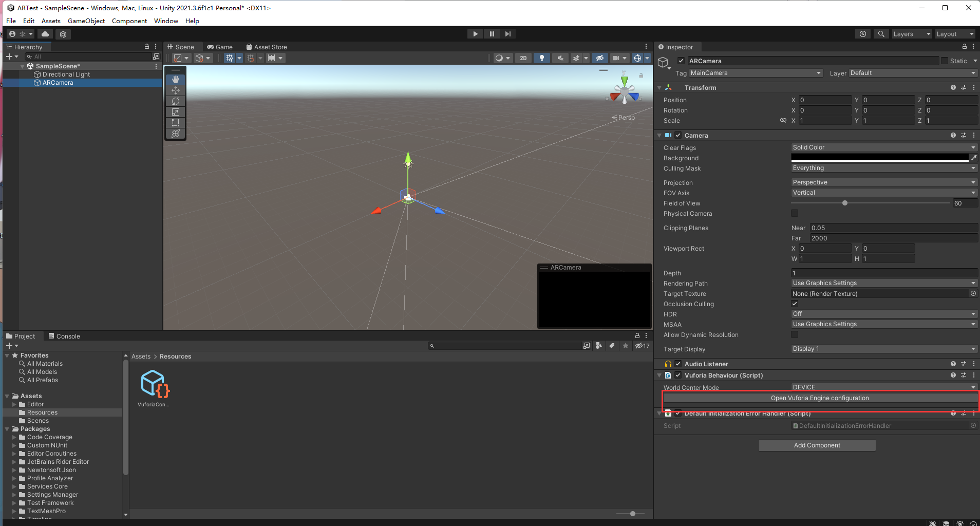Select the Rect tool in Scene toolbar
Screen dimensions: 980x526
[x=176, y=123]
